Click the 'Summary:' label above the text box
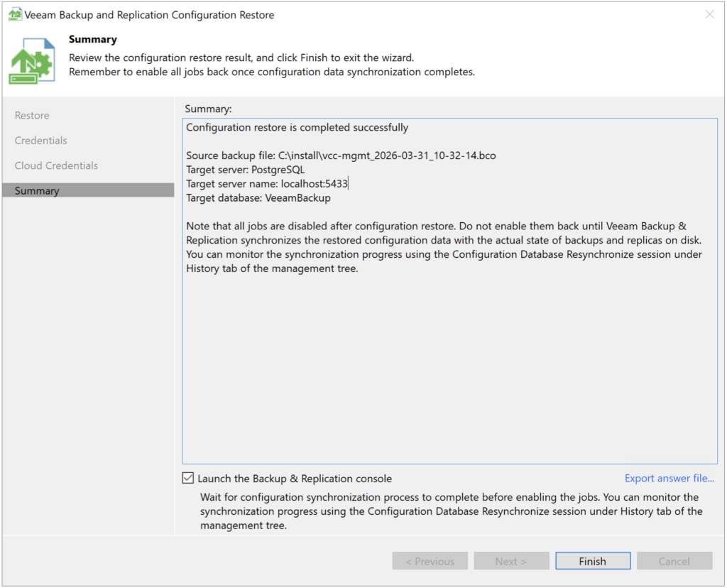 pyautogui.click(x=208, y=109)
